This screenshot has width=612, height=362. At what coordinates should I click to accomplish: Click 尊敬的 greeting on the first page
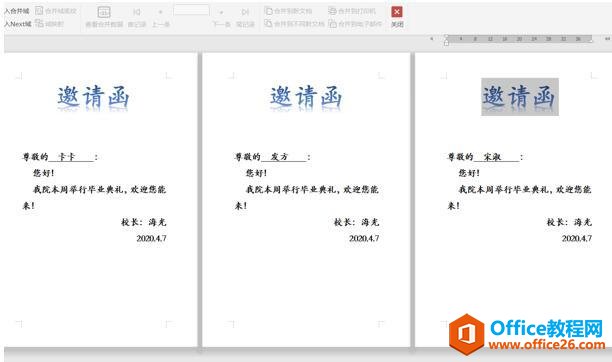pyautogui.click(x=35, y=157)
